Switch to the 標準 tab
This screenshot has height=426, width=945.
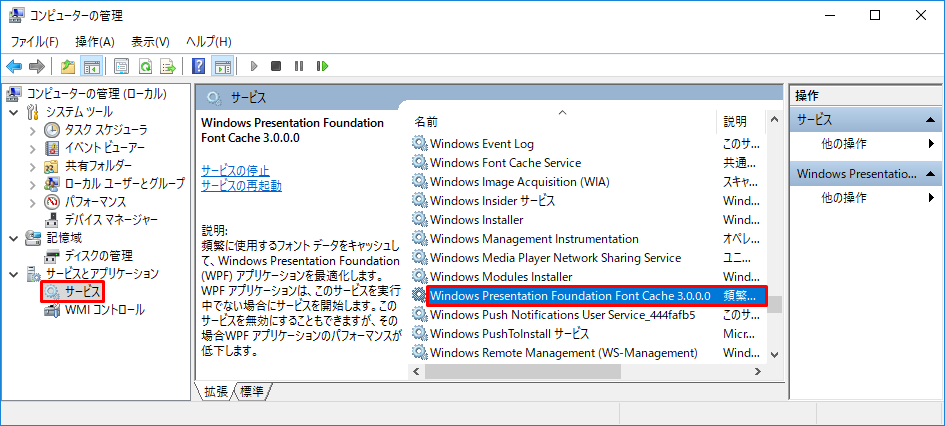[x=252, y=392]
